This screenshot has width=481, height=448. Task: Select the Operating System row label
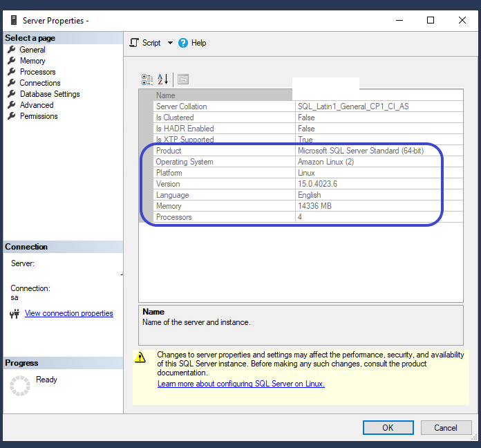pyautogui.click(x=185, y=162)
